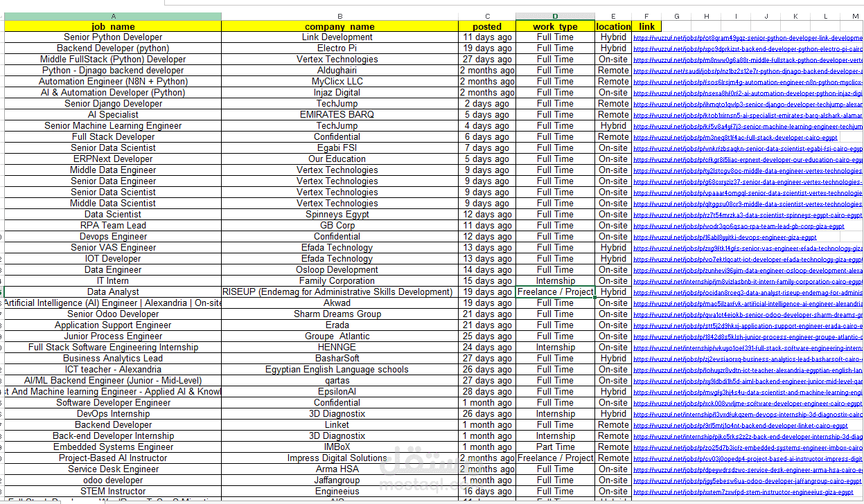Select the Data Analyst job cell
This screenshot has height=504, width=864.
pos(113,292)
